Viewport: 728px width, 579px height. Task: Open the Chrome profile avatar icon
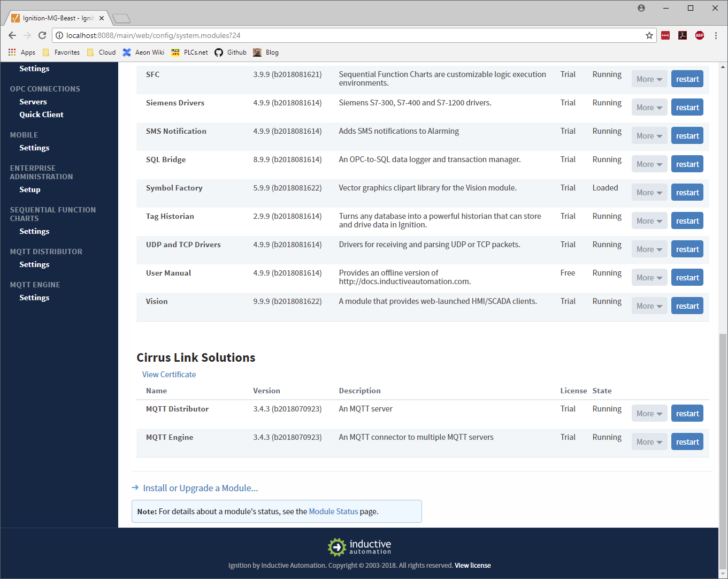(641, 8)
